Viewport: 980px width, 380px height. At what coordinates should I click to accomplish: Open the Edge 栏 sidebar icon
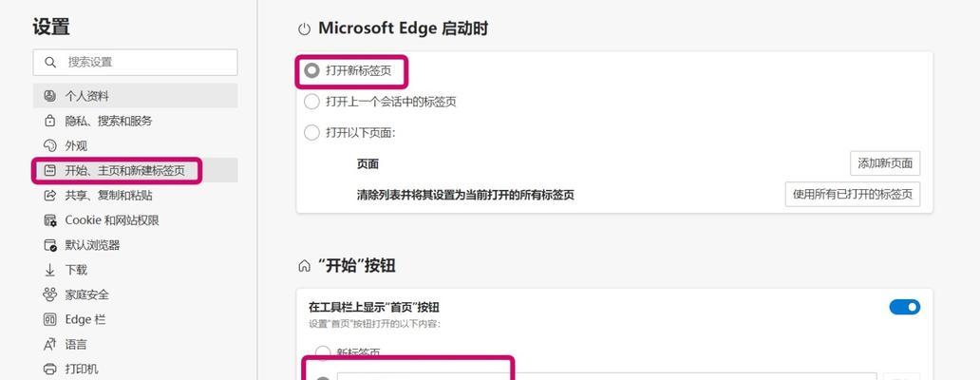pyautogui.click(x=50, y=319)
